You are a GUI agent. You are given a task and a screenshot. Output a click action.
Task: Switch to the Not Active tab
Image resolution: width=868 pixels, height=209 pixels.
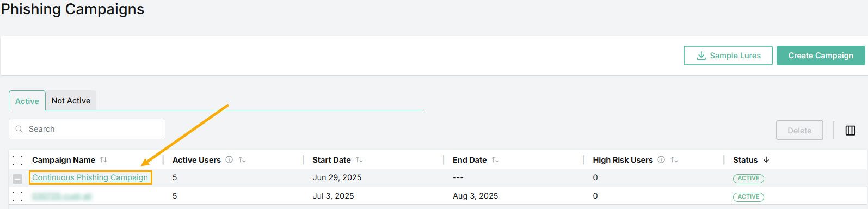point(71,101)
